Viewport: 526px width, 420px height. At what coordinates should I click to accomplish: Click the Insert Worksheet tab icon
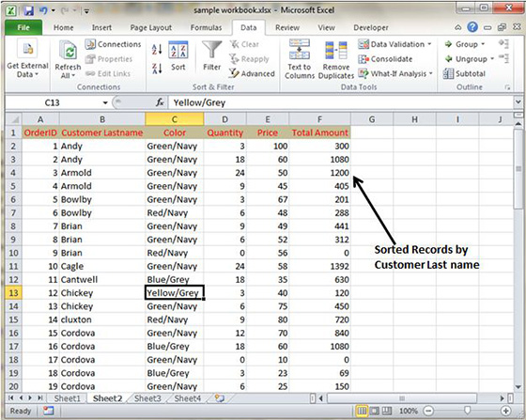[219, 398]
